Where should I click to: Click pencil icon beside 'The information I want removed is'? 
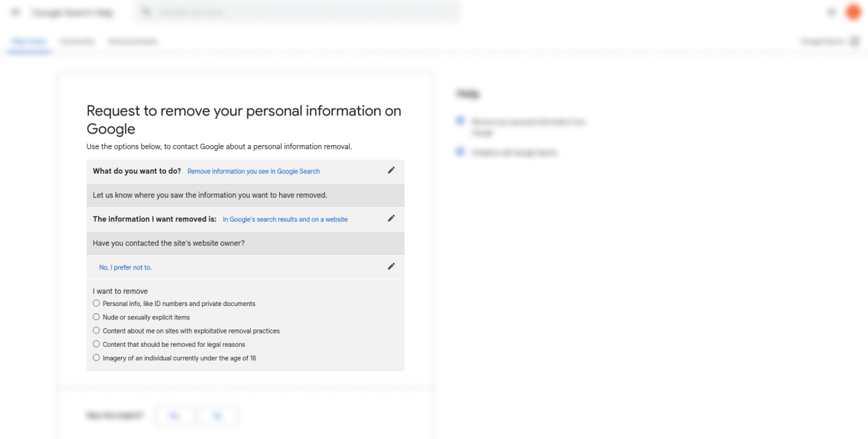(x=391, y=218)
